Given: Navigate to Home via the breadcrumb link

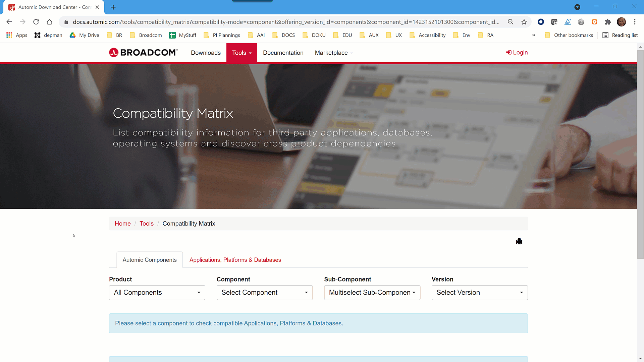Looking at the screenshot, I should (x=122, y=223).
